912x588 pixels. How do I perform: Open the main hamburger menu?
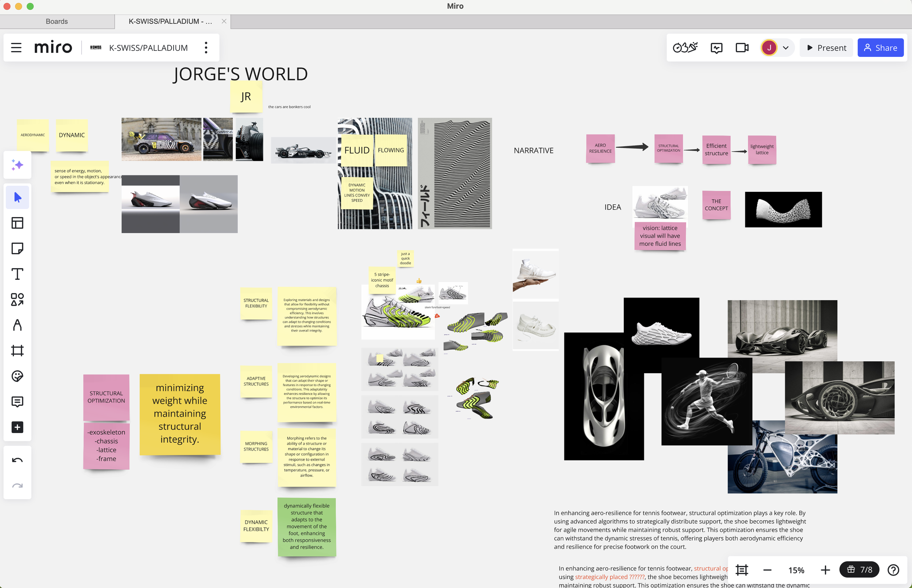point(16,48)
